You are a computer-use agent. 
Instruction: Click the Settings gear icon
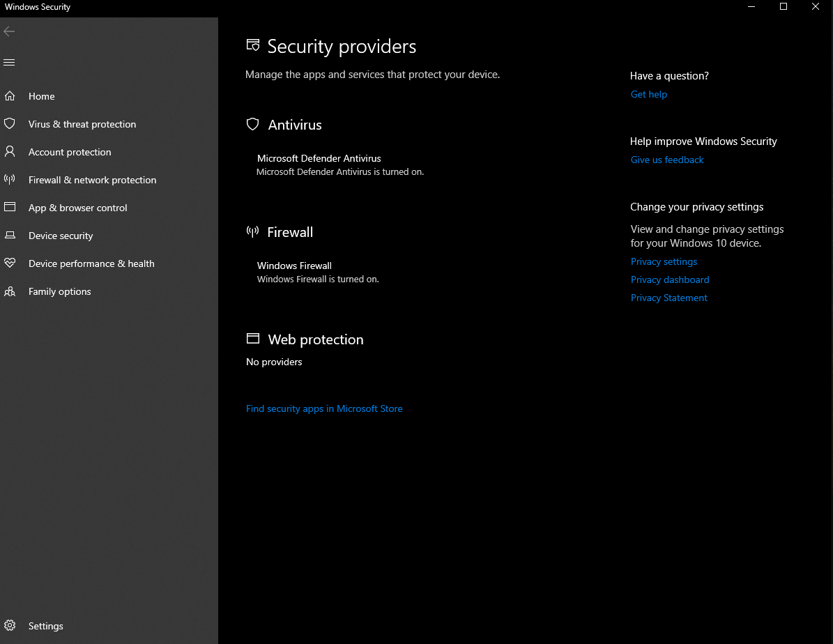pos(10,625)
